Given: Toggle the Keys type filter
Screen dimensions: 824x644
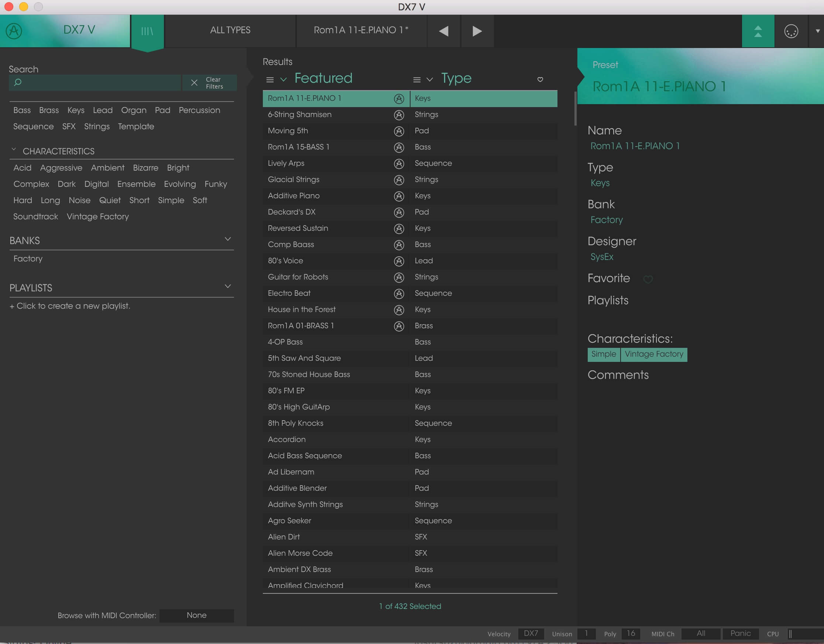Looking at the screenshot, I should click(76, 110).
